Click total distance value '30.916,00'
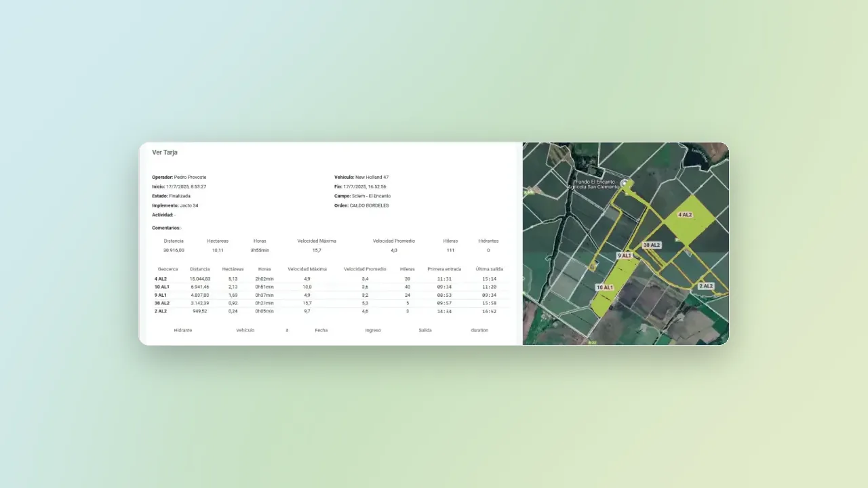The image size is (868, 488). (x=174, y=250)
